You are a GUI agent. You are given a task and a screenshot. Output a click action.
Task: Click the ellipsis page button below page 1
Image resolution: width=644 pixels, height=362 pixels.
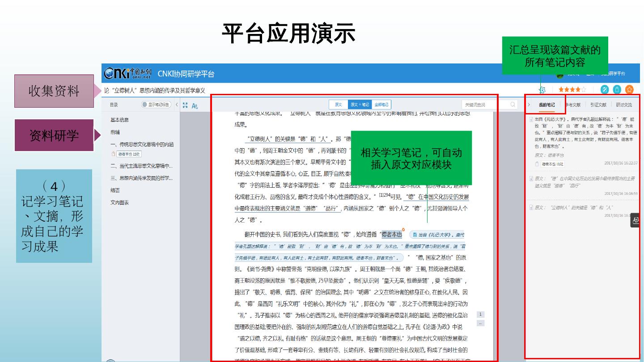(480, 323)
